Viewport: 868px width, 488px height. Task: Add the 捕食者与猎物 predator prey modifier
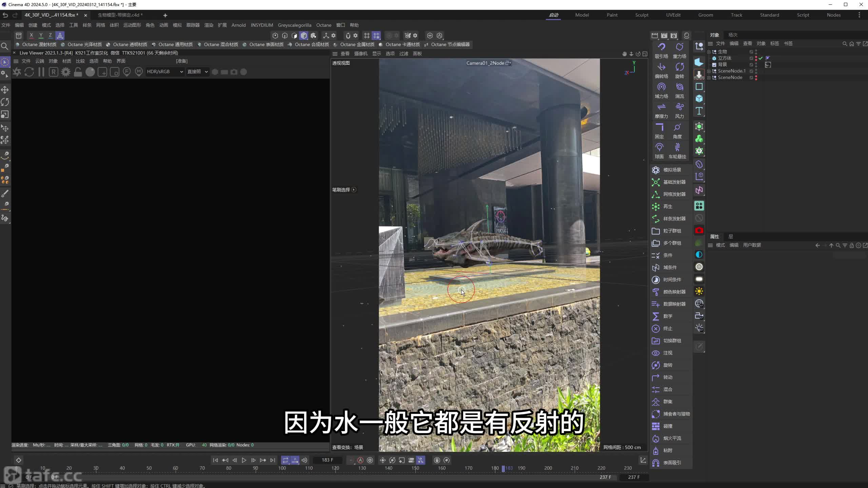click(671, 414)
